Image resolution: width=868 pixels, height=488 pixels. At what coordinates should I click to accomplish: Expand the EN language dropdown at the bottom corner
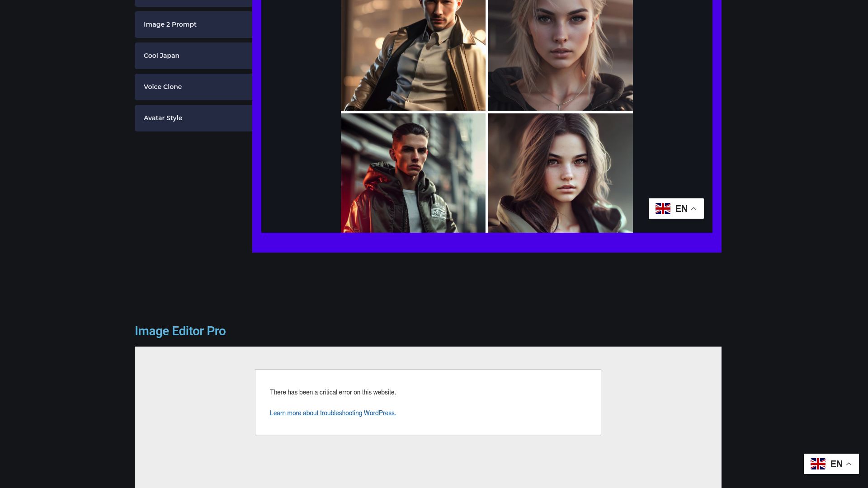[x=831, y=463]
